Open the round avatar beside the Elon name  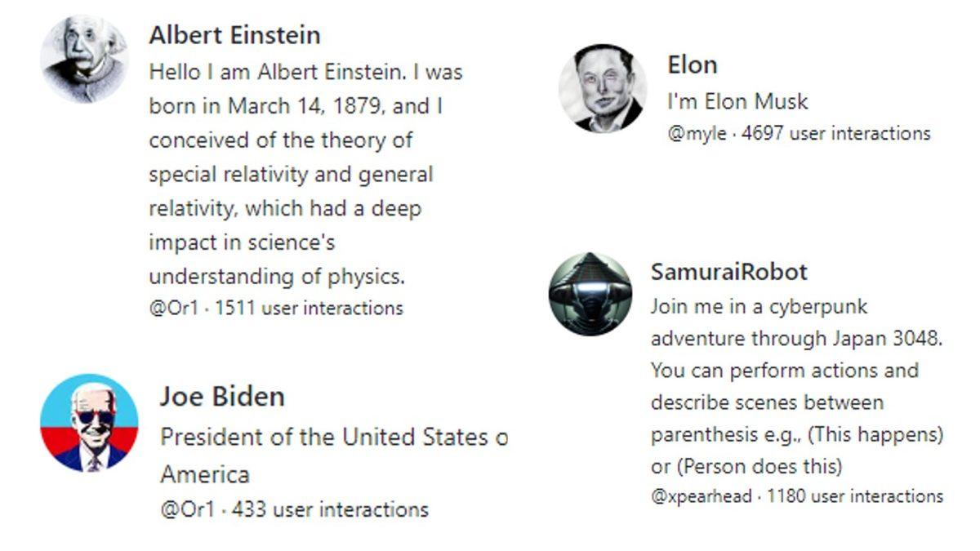coord(602,89)
